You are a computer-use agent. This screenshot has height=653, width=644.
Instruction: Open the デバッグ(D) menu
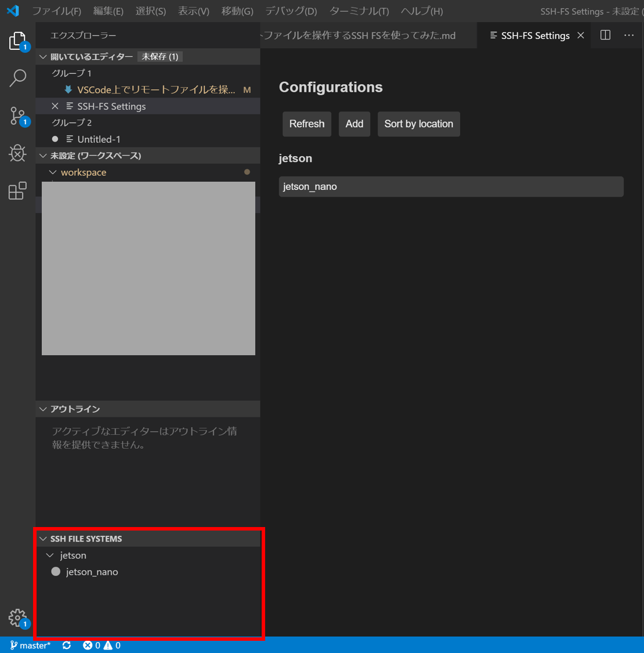click(291, 11)
